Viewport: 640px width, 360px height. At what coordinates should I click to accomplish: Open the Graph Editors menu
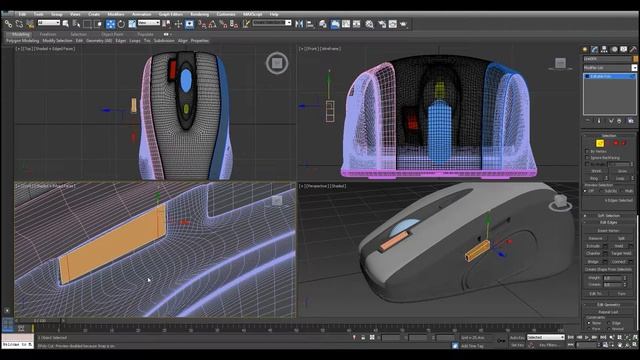(x=171, y=14)
